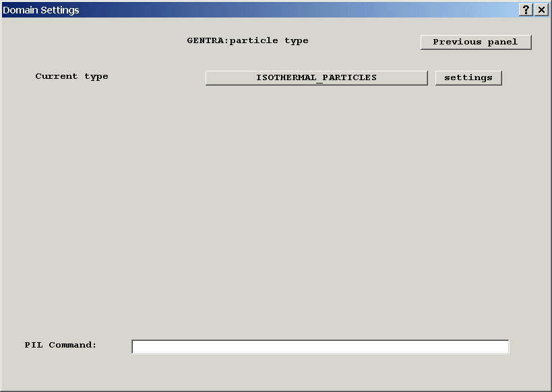
Task: Close the Domain Settings dialog
Action: [x=541, y=10]
